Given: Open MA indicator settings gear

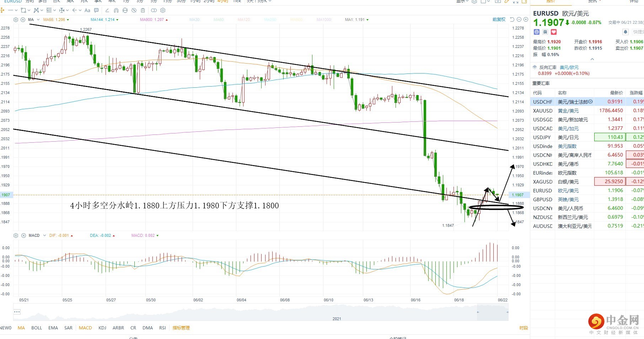Looking at the screenshot, I should [16, 20].
